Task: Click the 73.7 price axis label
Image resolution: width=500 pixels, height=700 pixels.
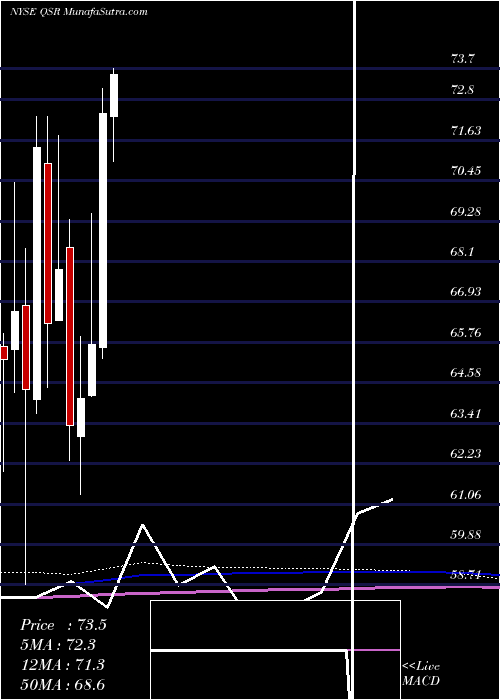Action: tap(463, 58)
